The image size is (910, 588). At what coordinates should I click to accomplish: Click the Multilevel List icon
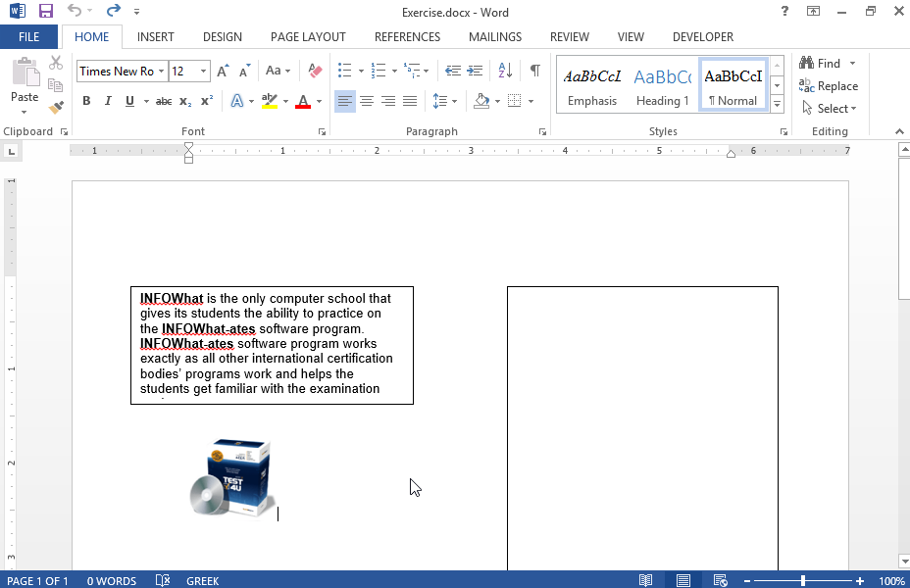point(412,71)
